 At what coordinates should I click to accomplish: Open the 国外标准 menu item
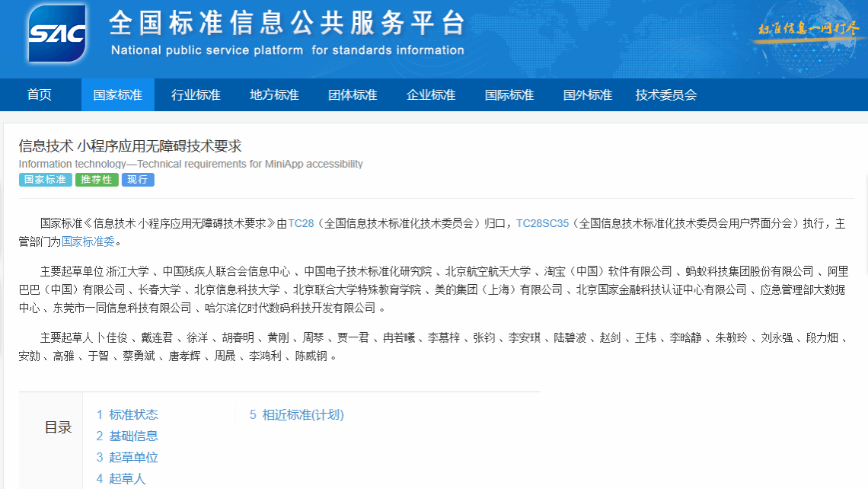pyautogui.click(x=587, y=95)
